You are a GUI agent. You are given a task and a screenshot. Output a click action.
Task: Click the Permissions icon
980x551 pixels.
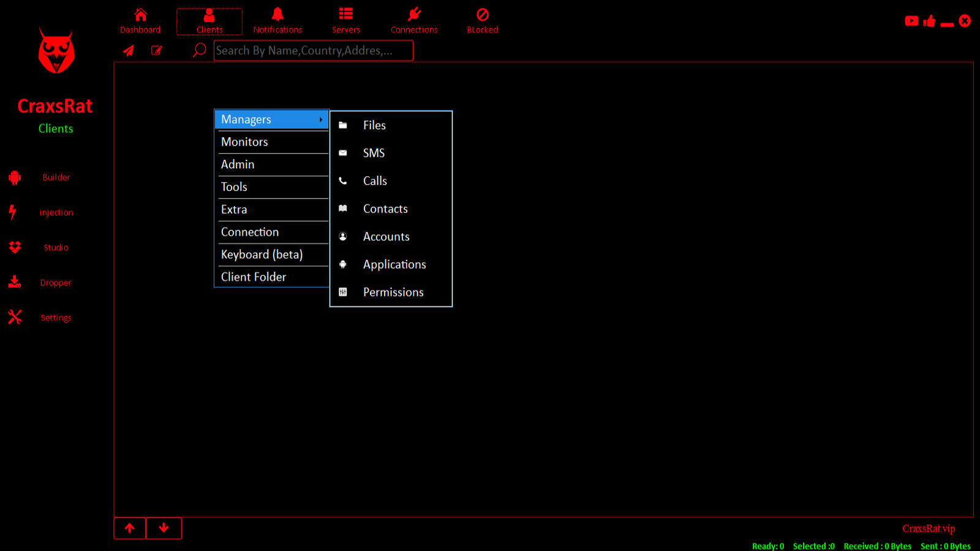(x=343, y=292)
